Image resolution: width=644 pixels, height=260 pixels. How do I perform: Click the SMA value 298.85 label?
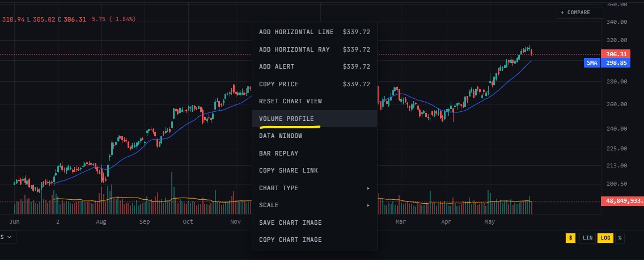tap(615, 63)
